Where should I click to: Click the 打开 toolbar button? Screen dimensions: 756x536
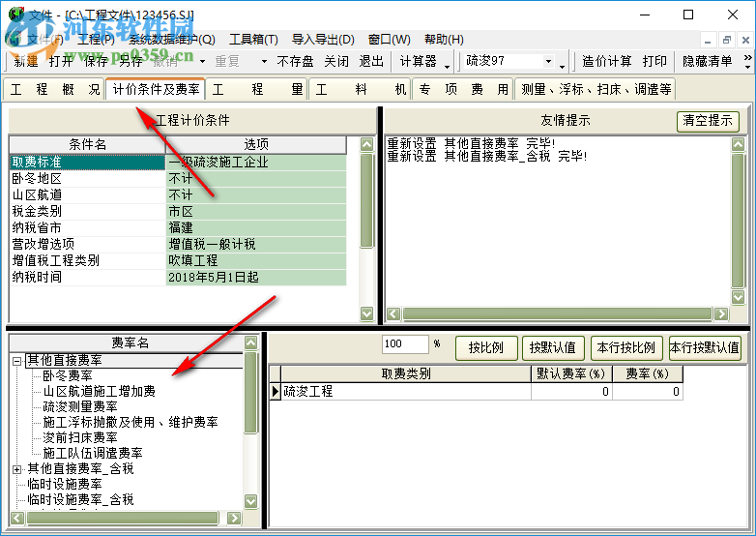61,61
